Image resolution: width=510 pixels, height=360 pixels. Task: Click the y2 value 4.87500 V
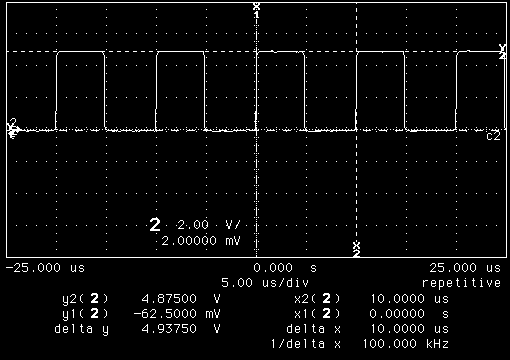click(181, 299)
